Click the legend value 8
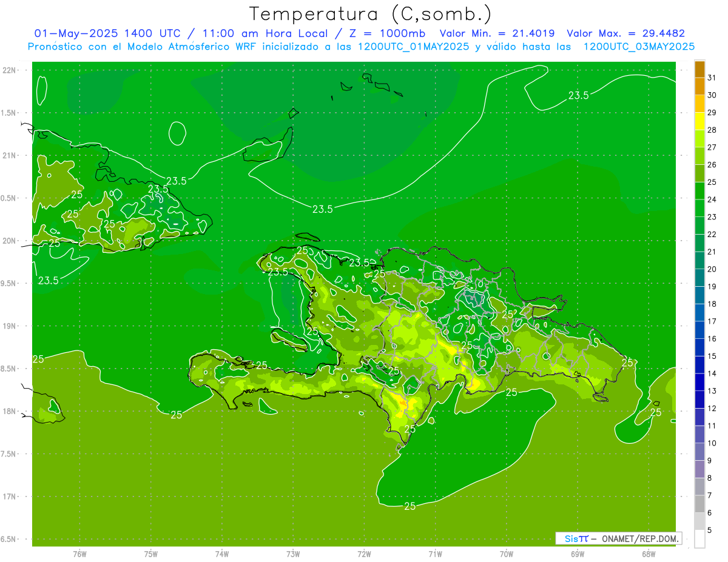The height and width of the screenshot is (562, 728). click(709, 478)
